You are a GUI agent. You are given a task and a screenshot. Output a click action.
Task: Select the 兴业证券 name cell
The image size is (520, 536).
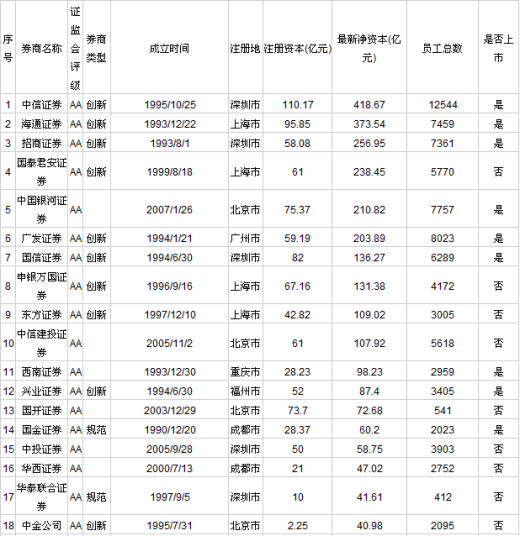point(41,391)
